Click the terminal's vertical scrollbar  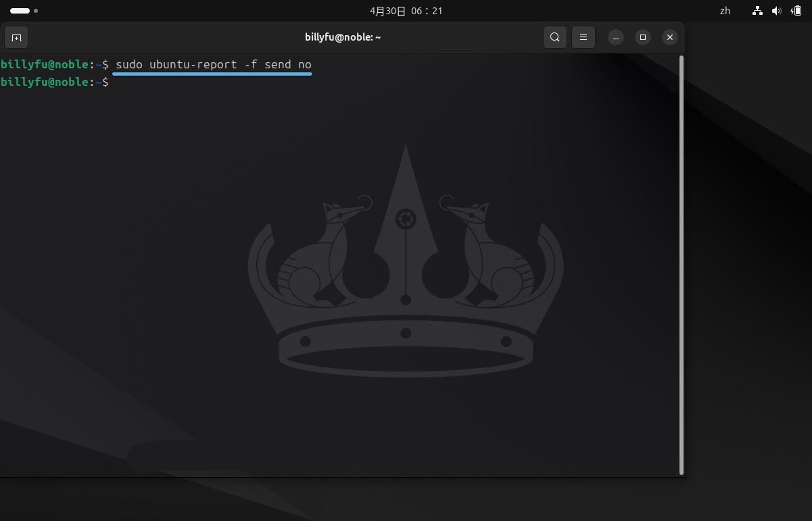[x=681, y=264]
